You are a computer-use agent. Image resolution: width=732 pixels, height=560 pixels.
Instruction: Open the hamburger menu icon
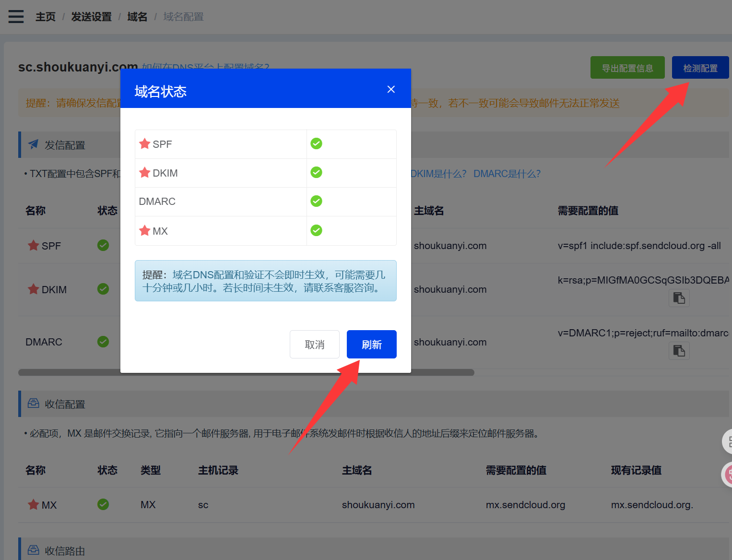tap(16, 16)
